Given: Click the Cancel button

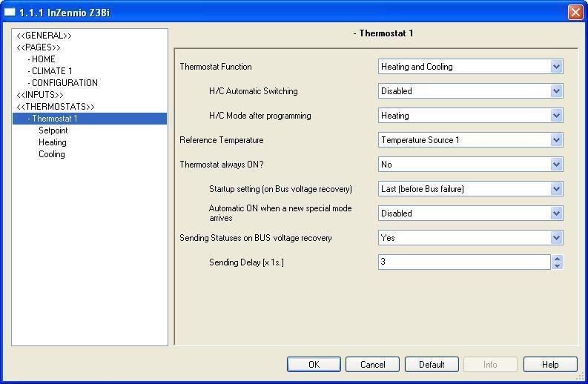Looking at the screenshot, I should tap(372, 365).
